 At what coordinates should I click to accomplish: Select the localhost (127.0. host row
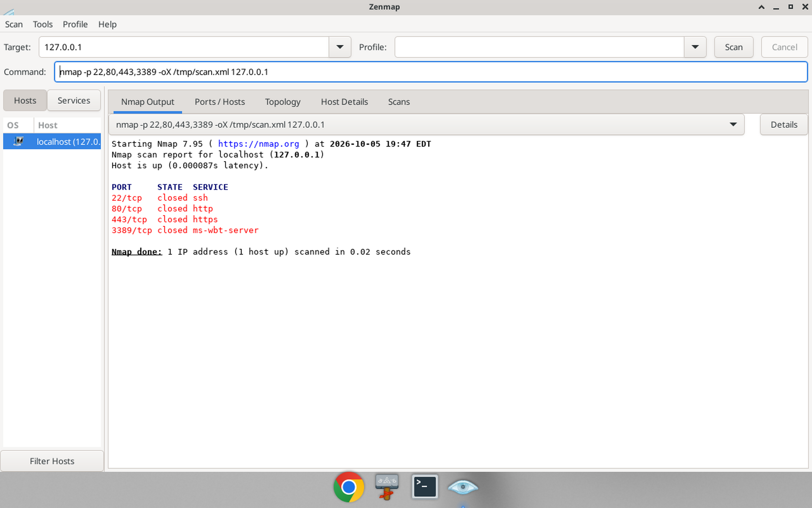point(52,141)
